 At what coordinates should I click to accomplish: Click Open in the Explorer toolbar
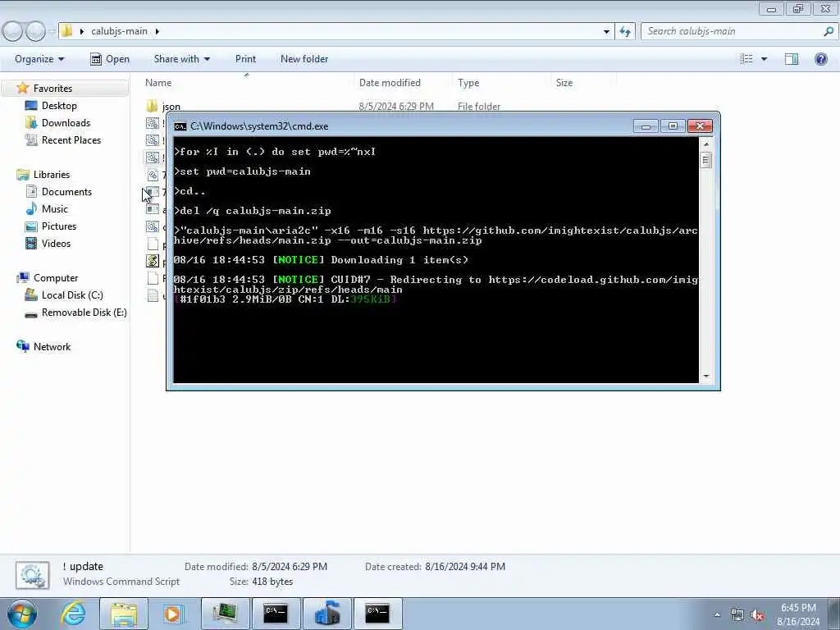tap(110, 59)
